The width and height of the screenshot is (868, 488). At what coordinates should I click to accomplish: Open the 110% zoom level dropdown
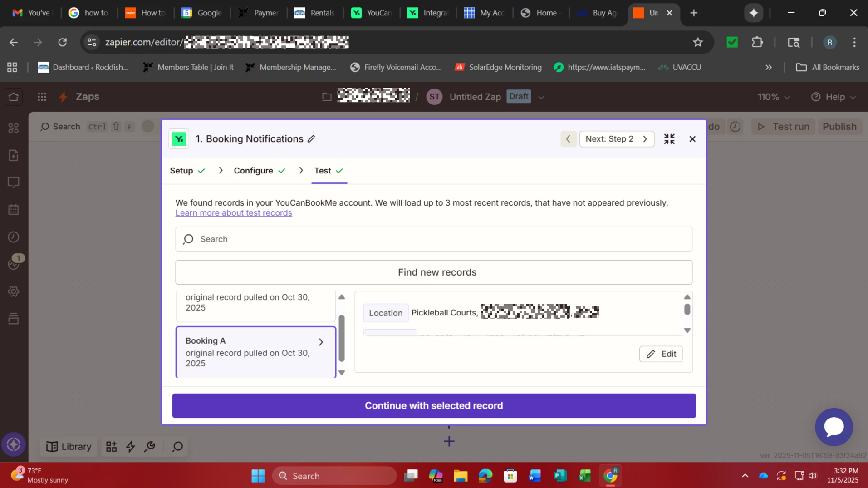[x=774, y=96]
